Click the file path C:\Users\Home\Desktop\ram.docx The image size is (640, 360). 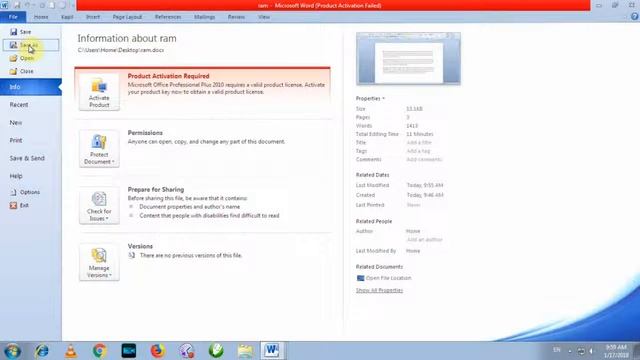click(x=121, y=50)
